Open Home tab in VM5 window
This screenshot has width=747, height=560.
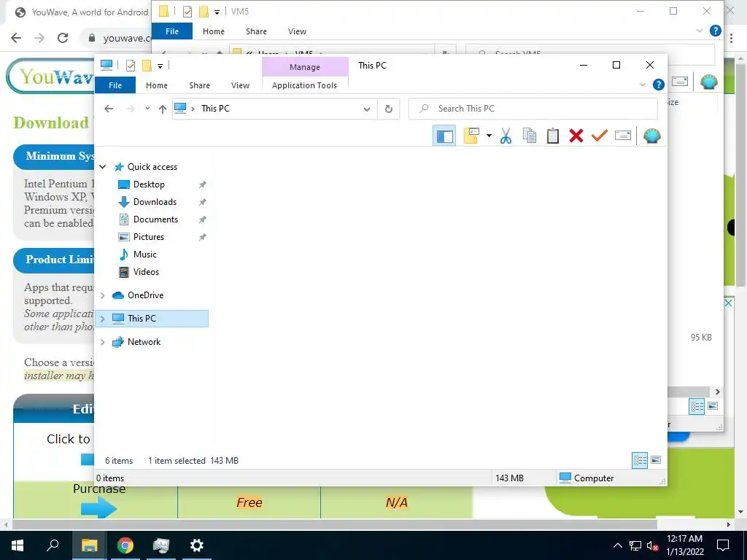[214, 31]
